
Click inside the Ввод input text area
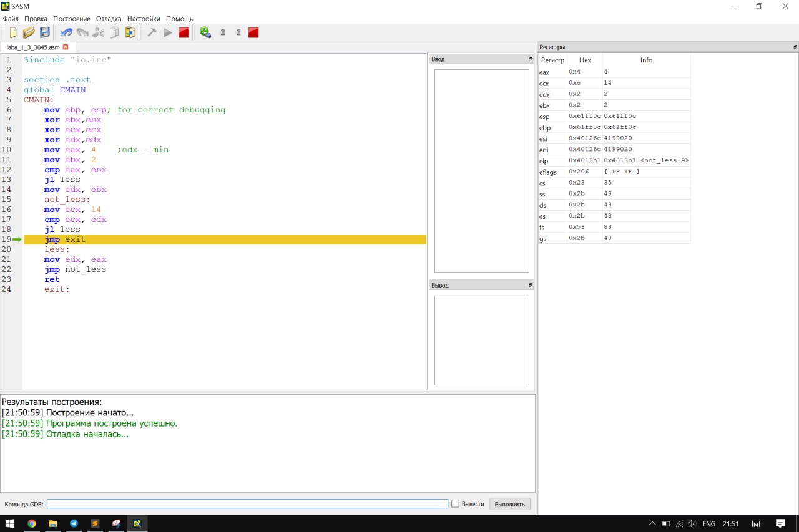click(482, 170)
